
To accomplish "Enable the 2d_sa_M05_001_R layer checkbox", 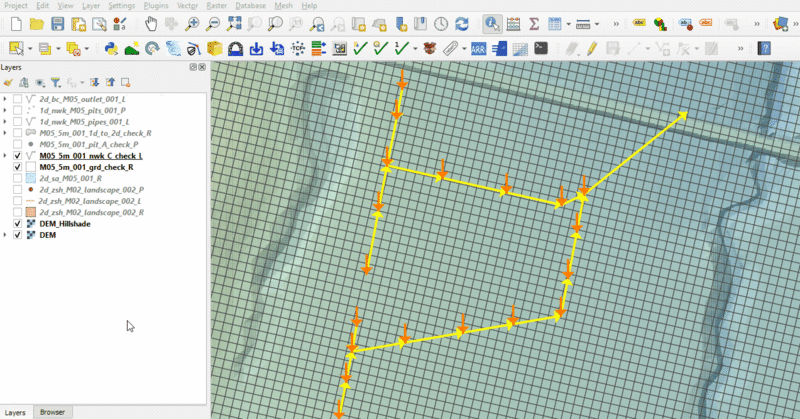I will click(19, 178).
